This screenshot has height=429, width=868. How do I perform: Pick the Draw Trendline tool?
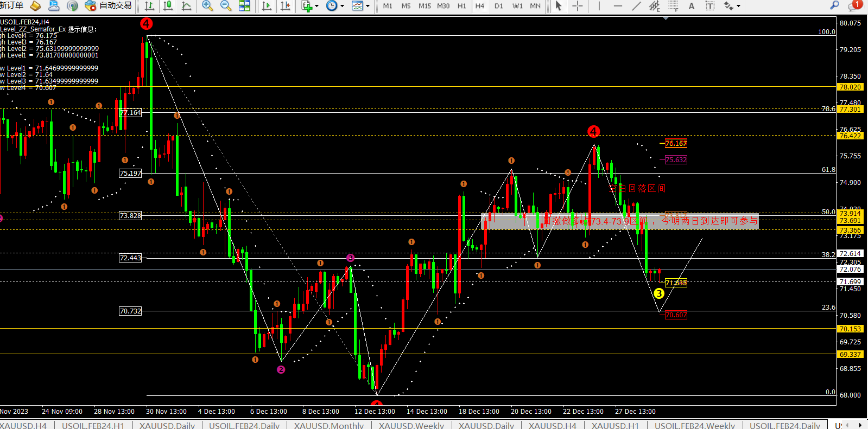[636, 6]
